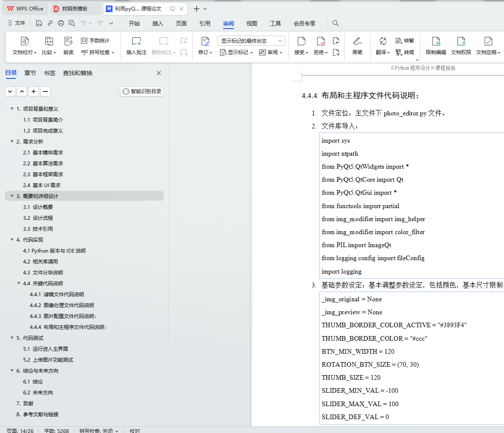
Task: Jump to heading 5.2 上传图片功能测试
Action: [x=48, y=360]
